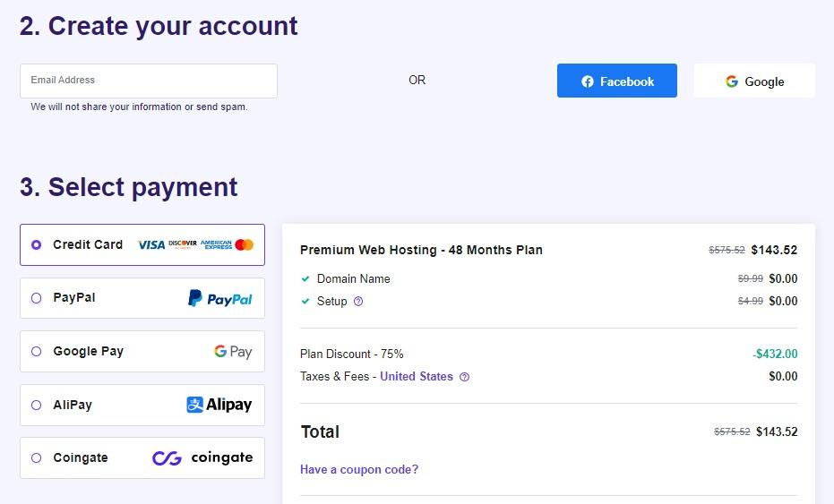Click the American Express logo
834x504 pixels.
[216, 244]
